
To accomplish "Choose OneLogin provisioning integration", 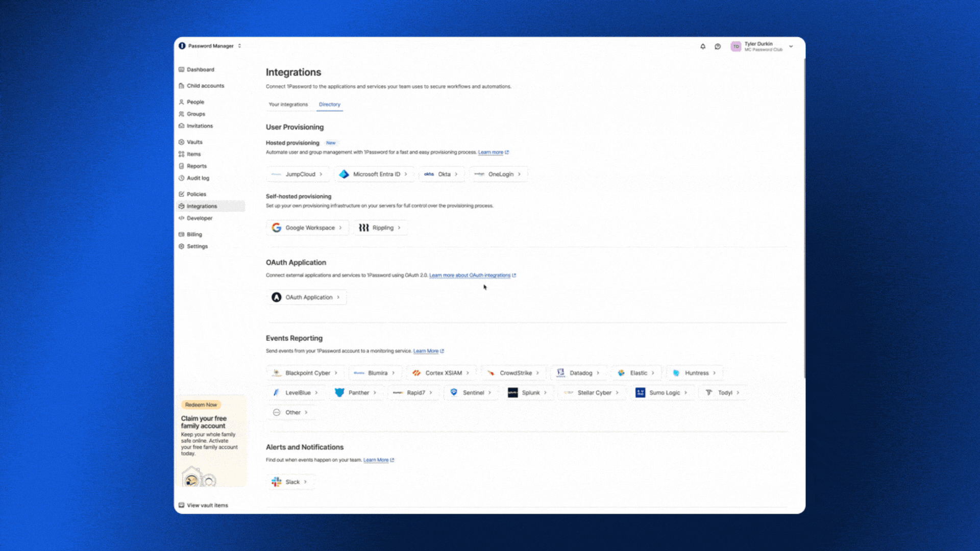I will click(x=498, y=174).
